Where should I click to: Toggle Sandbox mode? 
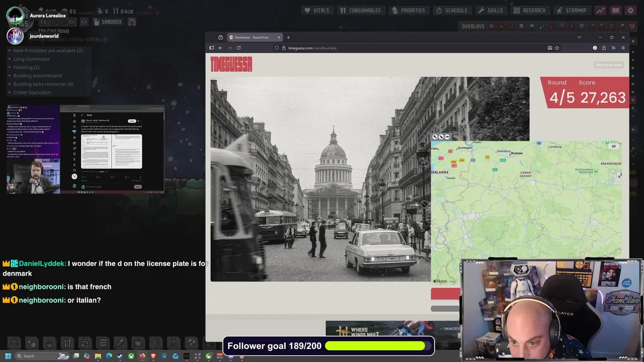(x=108, y=22)
